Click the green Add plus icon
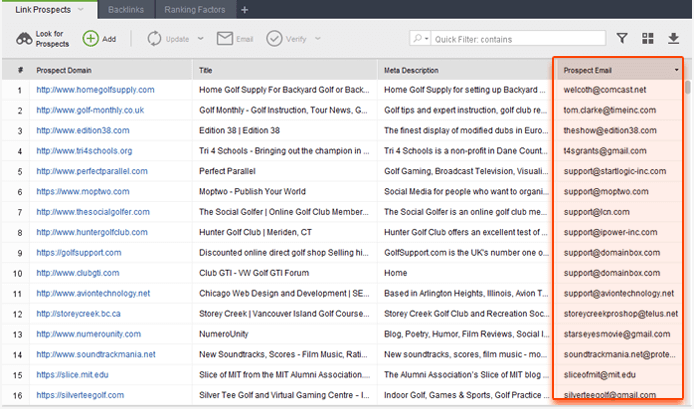Viewport: 694px width, 409px height. (90, 39)
